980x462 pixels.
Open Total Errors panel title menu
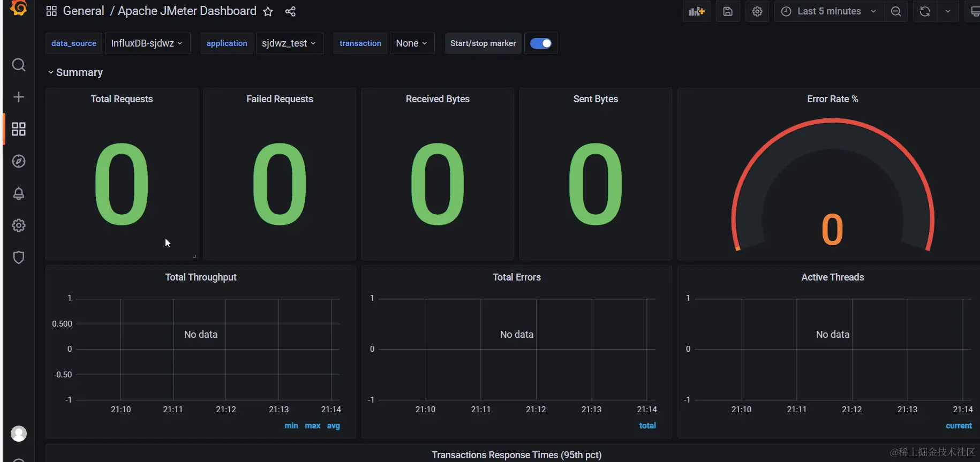(517, 277)
